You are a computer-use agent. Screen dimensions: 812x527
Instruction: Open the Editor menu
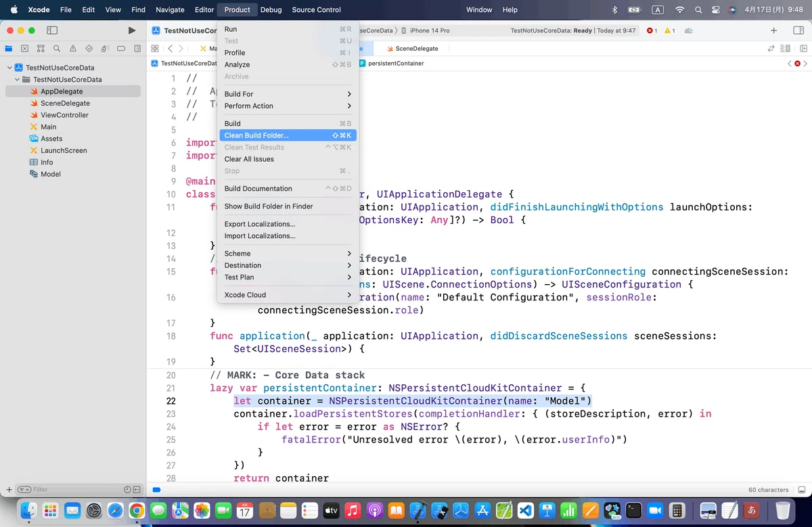(x=204, y=9)
